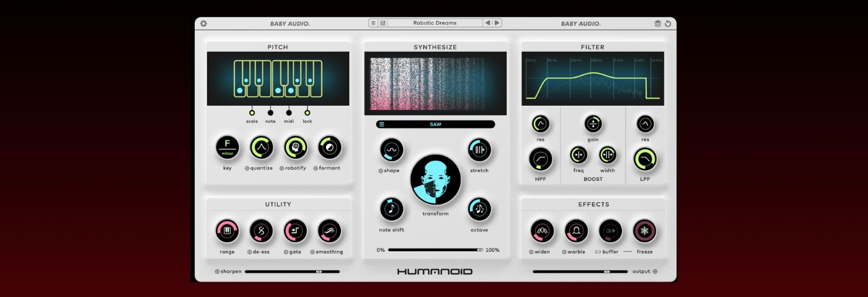Open the F minor key selector
The height and width of the screenshot is (297, 868).
[x=228, y=148]
